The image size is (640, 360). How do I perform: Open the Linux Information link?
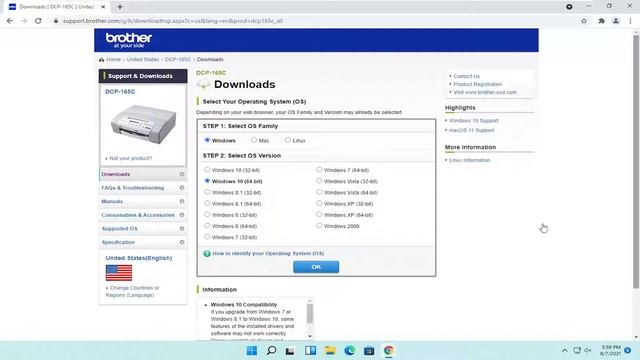click(469, 160)
